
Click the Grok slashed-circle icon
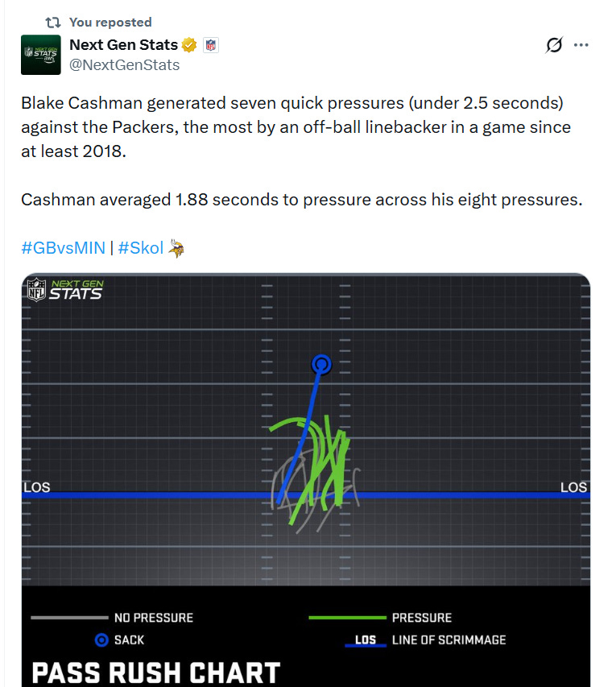point(554,44)
